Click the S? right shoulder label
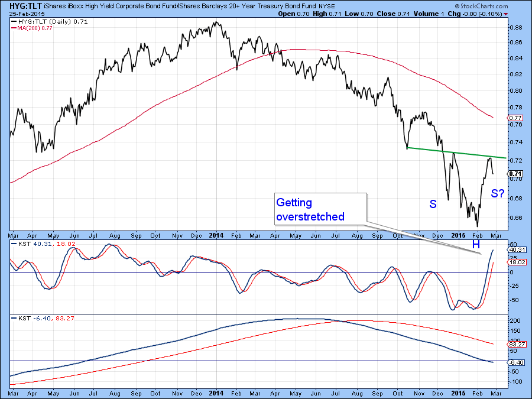The height and width of the screenshot is (399, 532). (x=498, y=193)
